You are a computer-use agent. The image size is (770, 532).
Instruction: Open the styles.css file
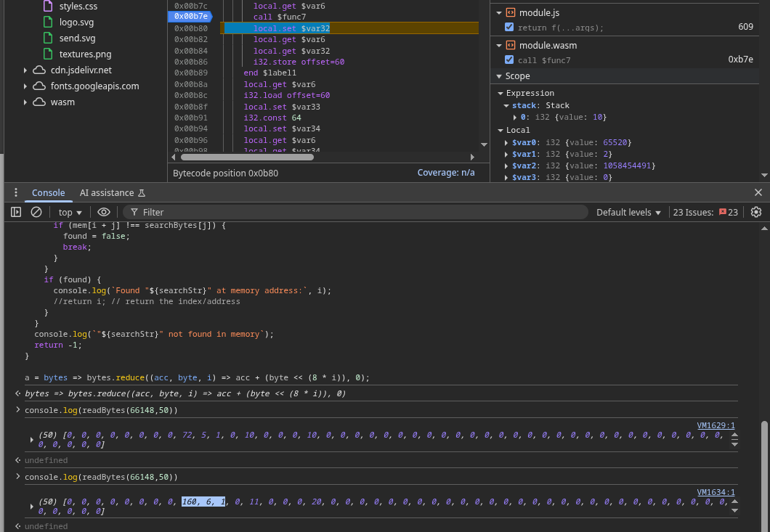click(78, 7)
